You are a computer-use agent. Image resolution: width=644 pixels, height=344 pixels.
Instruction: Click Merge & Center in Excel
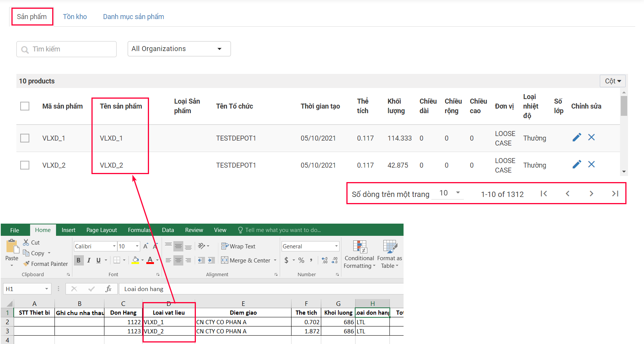(x=246, y=260)
